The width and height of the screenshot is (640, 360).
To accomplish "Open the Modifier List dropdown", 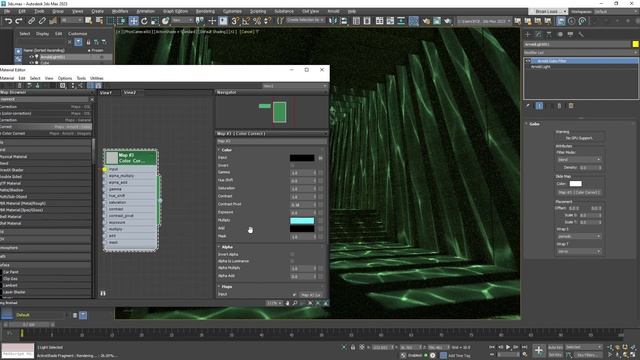I will click(580, 53).
